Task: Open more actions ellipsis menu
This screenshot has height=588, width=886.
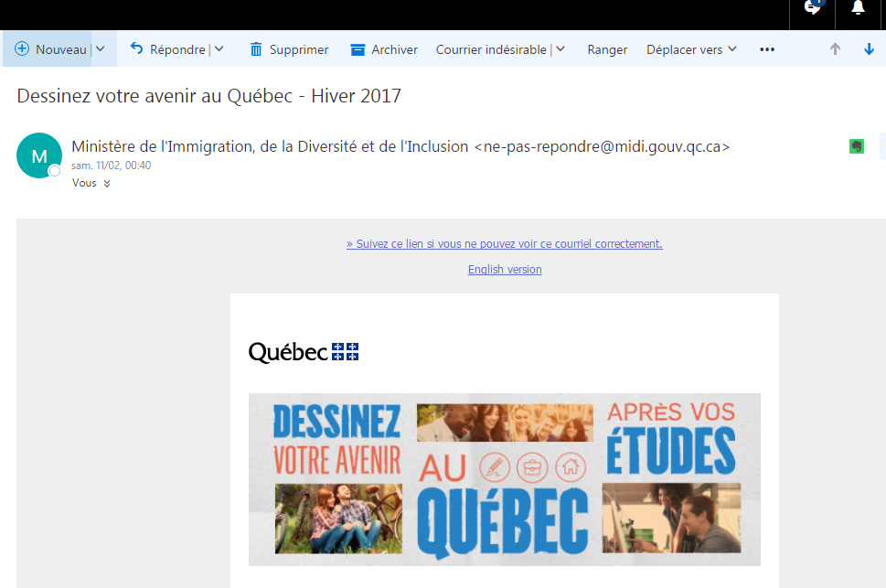Action: click(767, 49)
